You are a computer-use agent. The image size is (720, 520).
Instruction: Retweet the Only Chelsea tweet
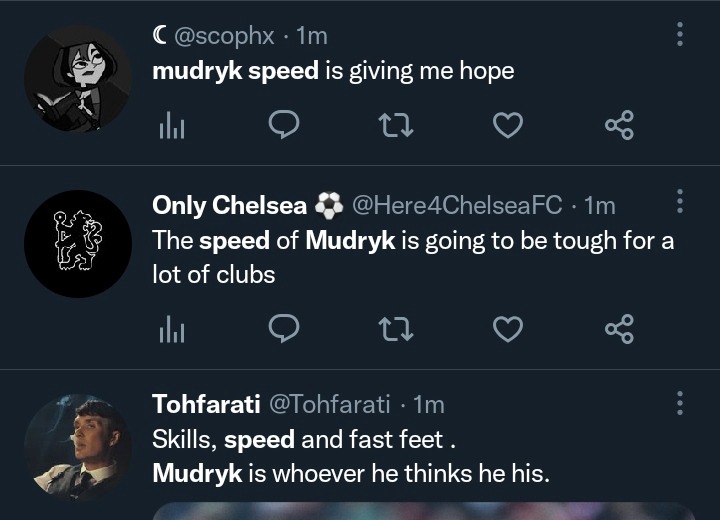click(x=397, y=329)
